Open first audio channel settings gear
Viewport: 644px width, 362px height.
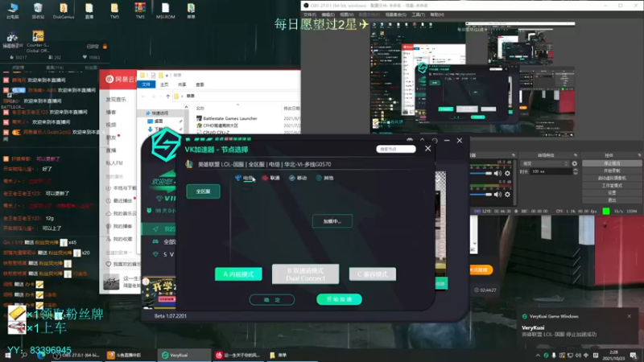[x=508, y=174]
